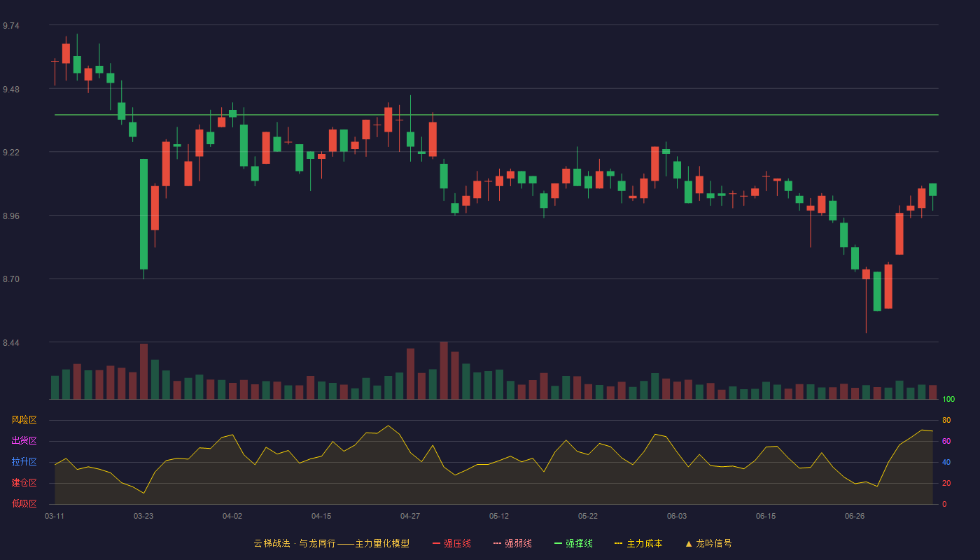Toggle the 龙吟信号 triangle legend entry
Image resolution: width=980 pixels, height=560 pixels.
pos(708,543)
